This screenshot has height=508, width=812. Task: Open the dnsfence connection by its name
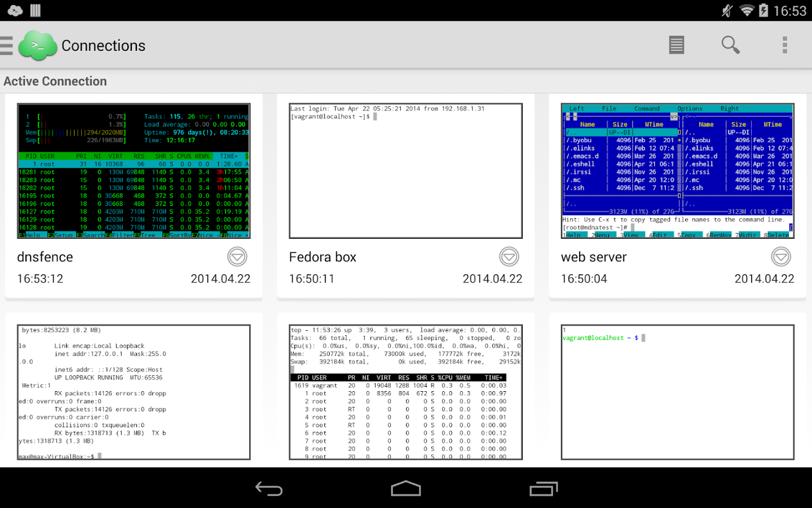coord(45,257)
